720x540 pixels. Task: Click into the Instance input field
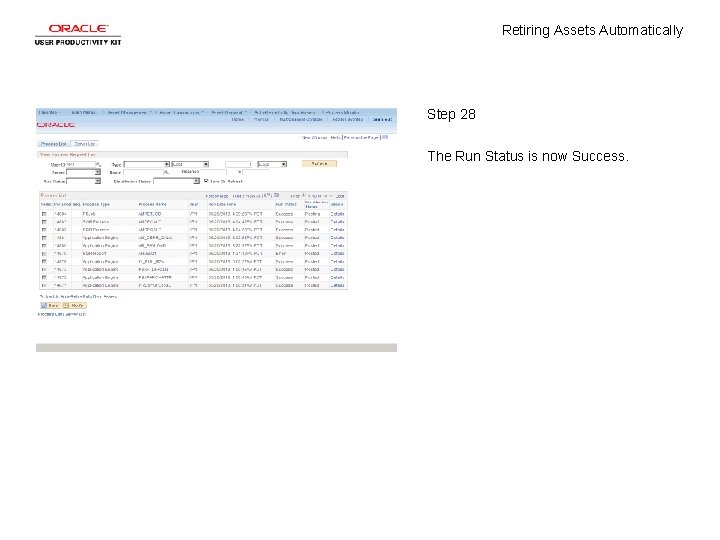click(x=213, y=172)
